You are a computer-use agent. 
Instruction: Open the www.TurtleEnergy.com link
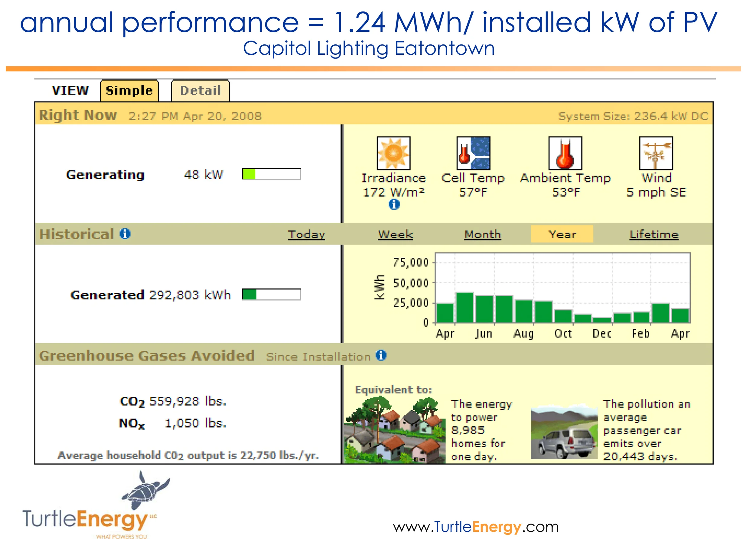pos(476,526)
